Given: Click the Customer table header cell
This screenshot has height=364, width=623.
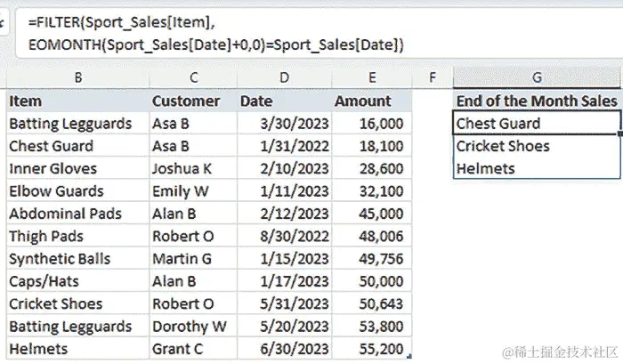Looking at the screenshot, I should 193,101.
